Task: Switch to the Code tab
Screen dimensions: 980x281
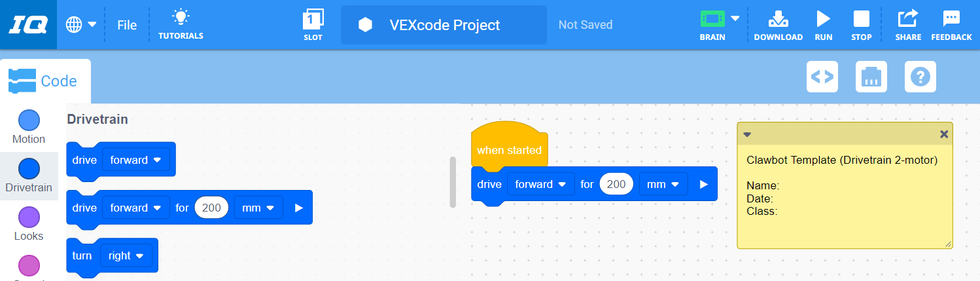Action: point(44,81)
